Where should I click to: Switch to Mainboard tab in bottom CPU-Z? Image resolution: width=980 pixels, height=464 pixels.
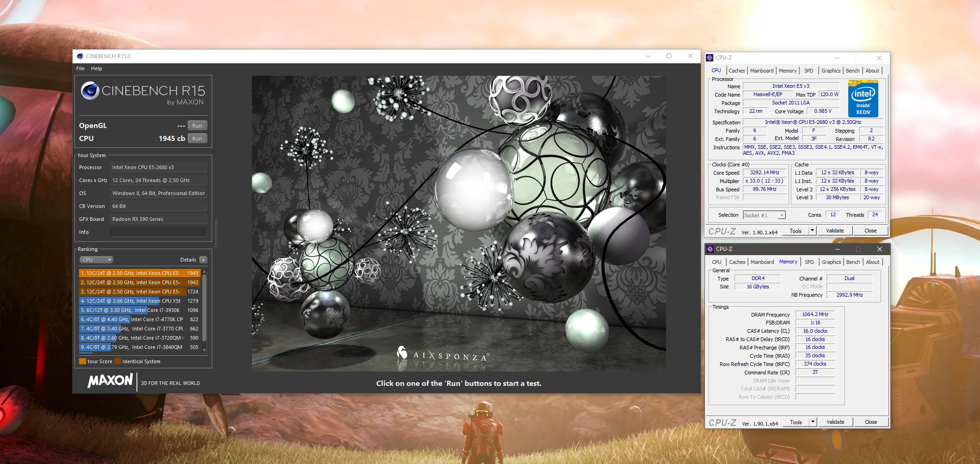click(762, 262)
